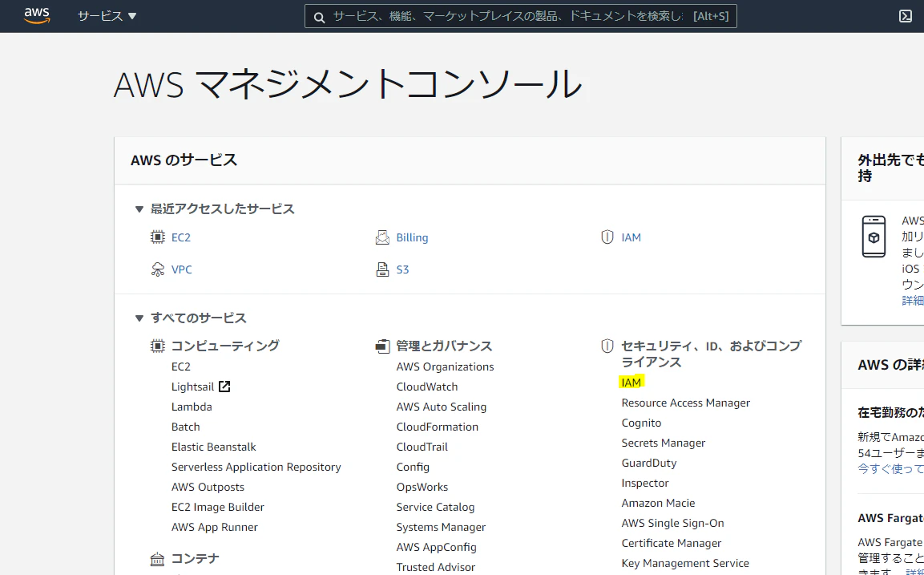
Task: Click the service search field
Action: (x=520, y=17)
